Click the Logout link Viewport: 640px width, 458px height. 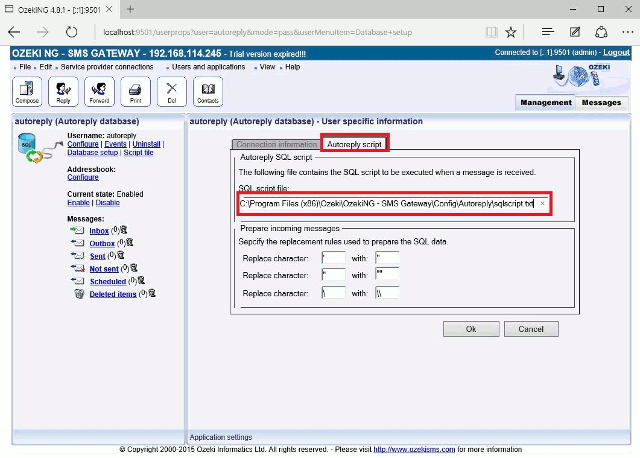[616, 53]
